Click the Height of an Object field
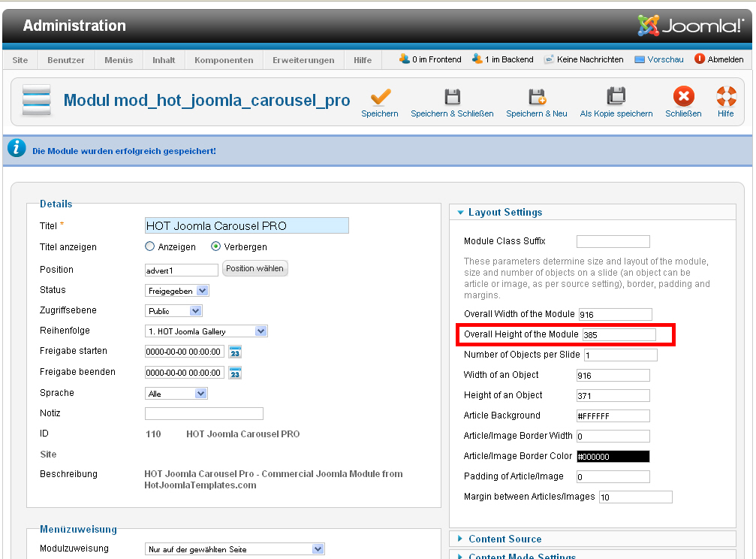The height and width of the screenshot is (559, 756). click(x=613, y=395)
